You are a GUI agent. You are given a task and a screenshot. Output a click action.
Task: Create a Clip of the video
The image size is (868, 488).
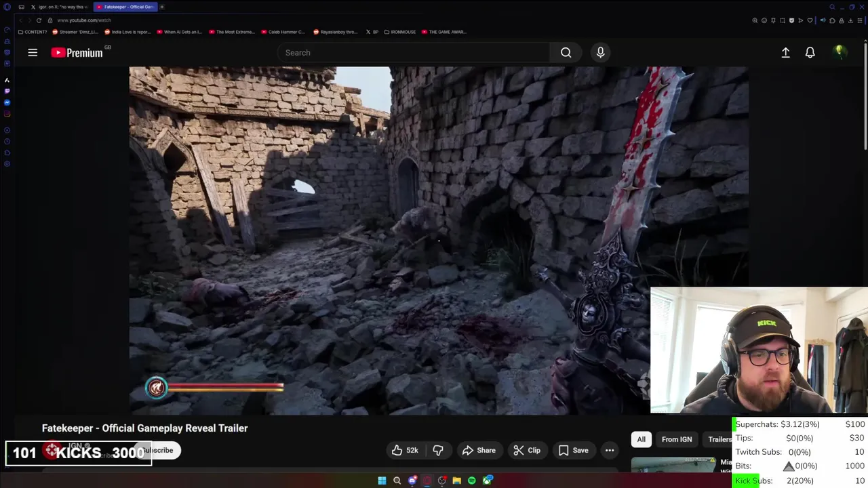(527, 450)
